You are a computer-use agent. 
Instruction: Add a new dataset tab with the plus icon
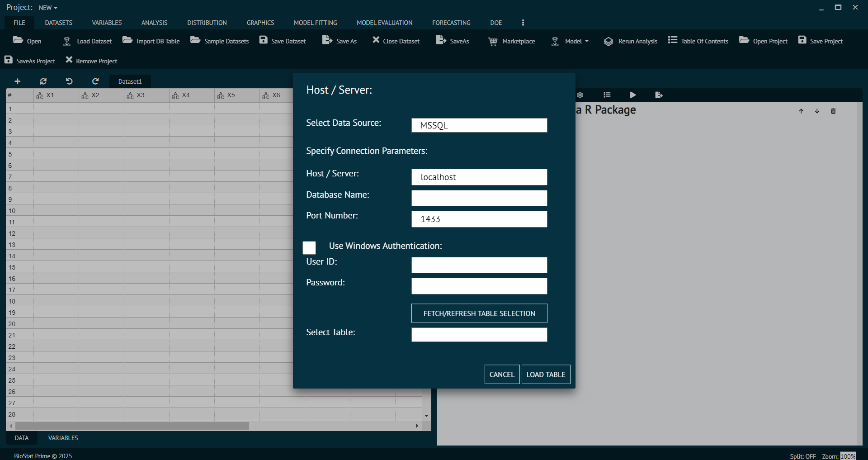point(17,81)
